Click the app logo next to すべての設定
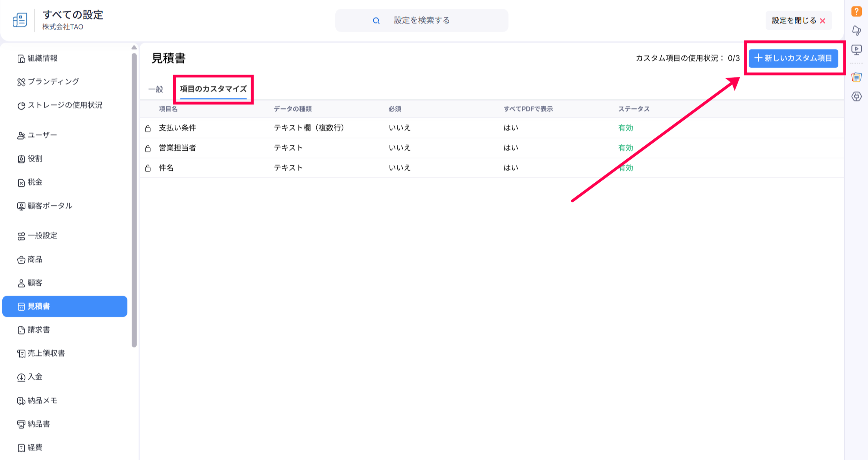 point(20,20)
